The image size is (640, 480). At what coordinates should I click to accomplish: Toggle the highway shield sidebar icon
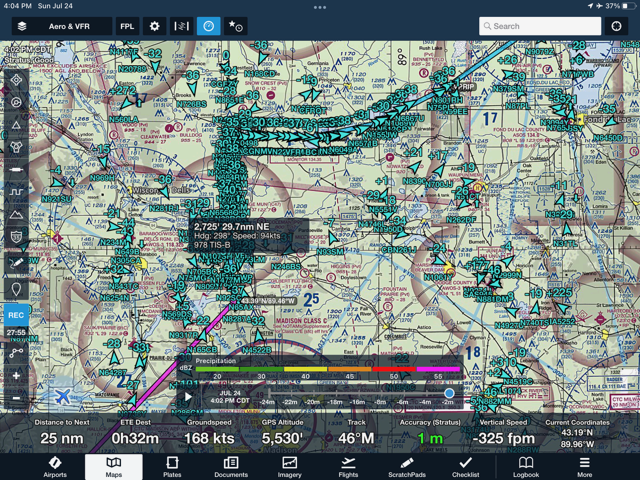click(16, 236)
